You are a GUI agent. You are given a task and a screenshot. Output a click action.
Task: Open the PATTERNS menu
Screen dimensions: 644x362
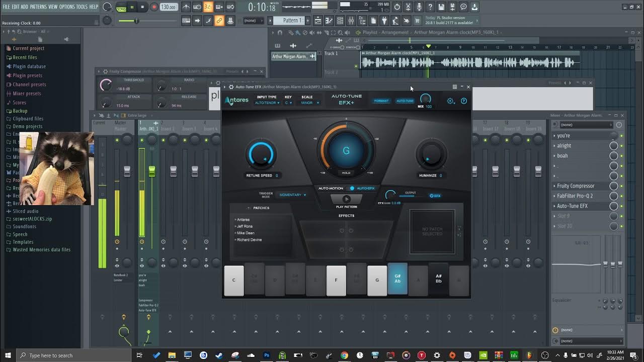38,7
